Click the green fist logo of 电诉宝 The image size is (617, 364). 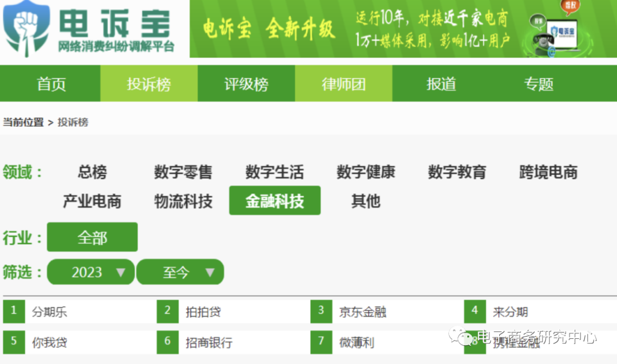pos(26,29)
